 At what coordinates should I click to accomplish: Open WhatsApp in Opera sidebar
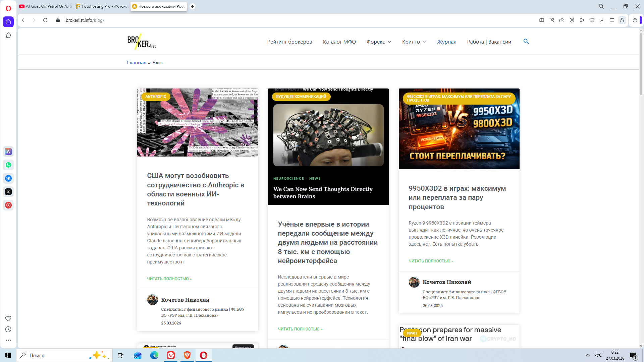pyautogui.click(x=8, y=165)
